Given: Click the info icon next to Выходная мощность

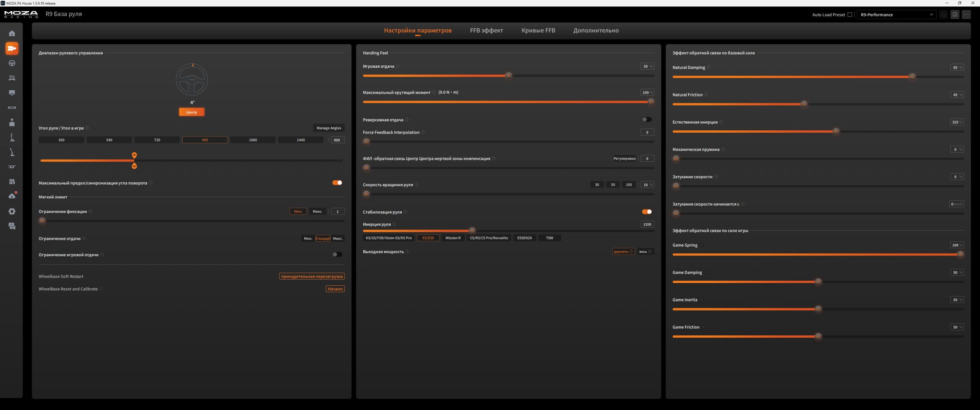Looking at the screenshot, I should pyautogui.click(x=407, y=252).
